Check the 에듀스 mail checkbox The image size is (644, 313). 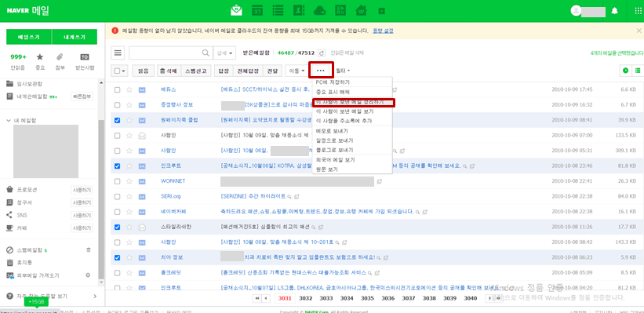118,89
